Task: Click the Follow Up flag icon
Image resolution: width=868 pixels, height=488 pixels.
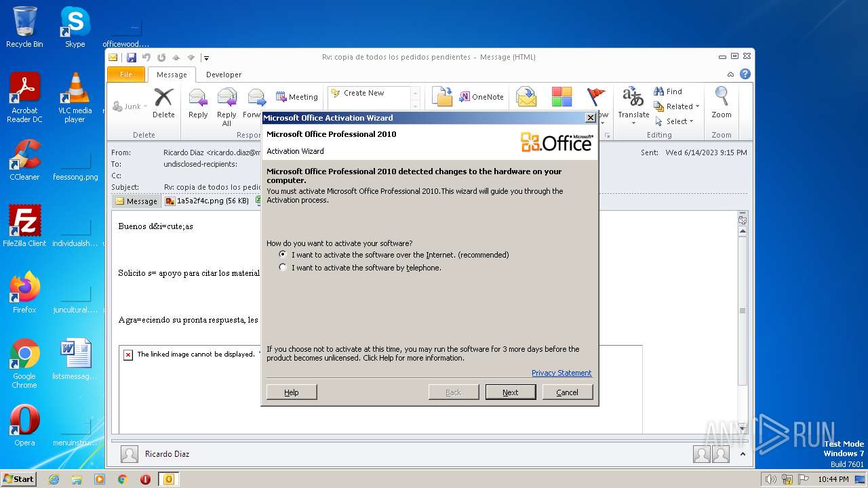Action: (596, 97)
